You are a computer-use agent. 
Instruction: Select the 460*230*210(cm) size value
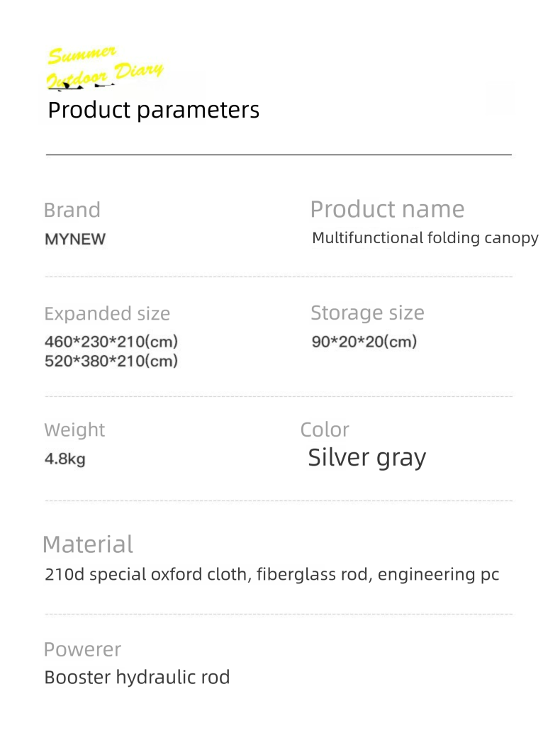(111, 342)
